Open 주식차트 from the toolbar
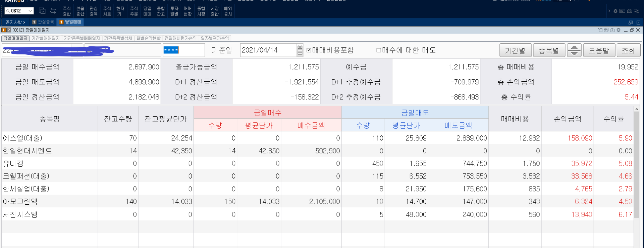This screenshot has height=248, width=644. (x=107, y=11)
